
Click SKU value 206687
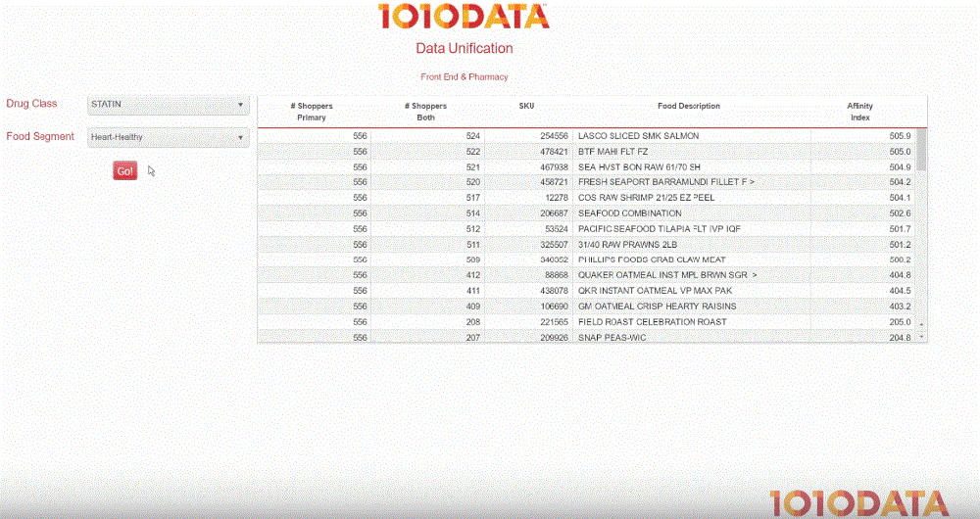point(554,213)
